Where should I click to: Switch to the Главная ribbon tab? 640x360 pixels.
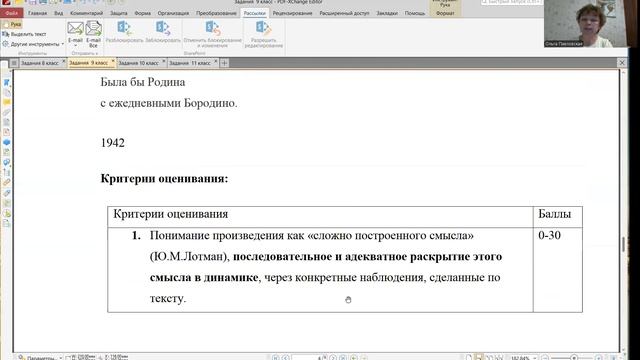(x=38, y=13)
